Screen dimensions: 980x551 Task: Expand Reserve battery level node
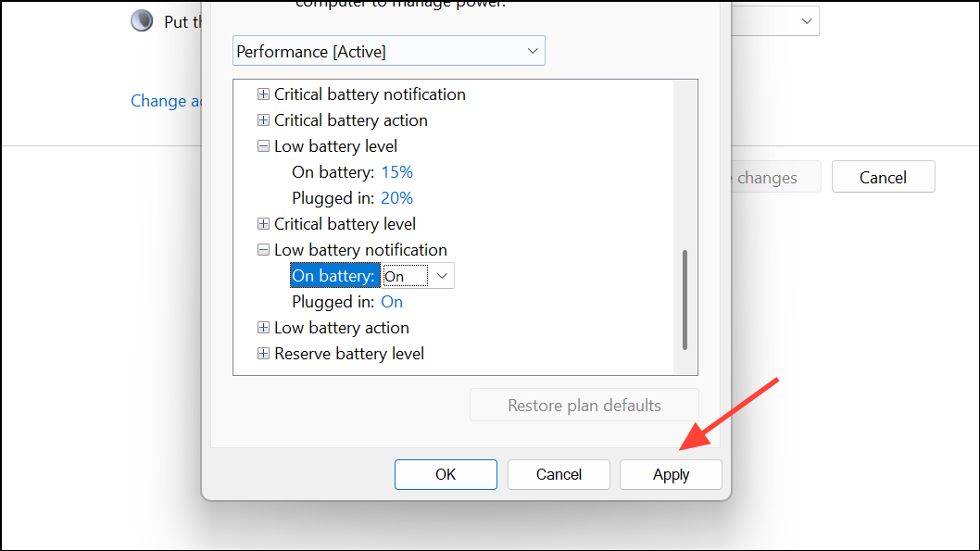point(263,354)
